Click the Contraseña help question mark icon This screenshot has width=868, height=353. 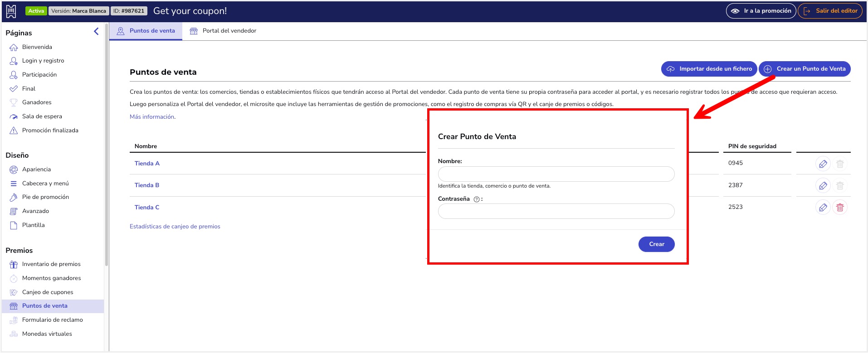[x=477, y=199]
